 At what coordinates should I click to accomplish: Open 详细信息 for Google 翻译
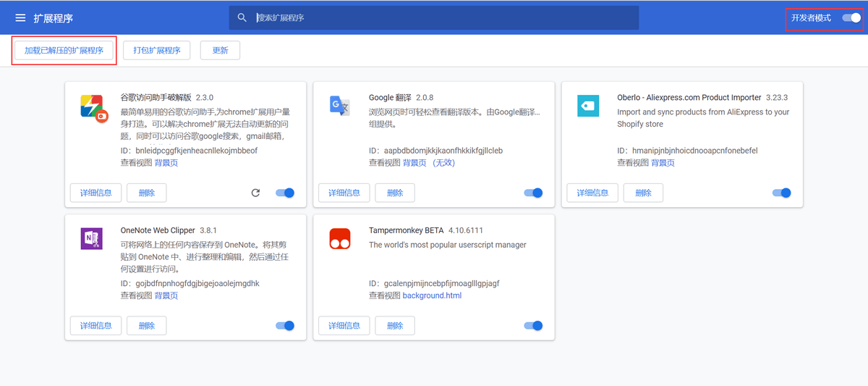[344, 193]
